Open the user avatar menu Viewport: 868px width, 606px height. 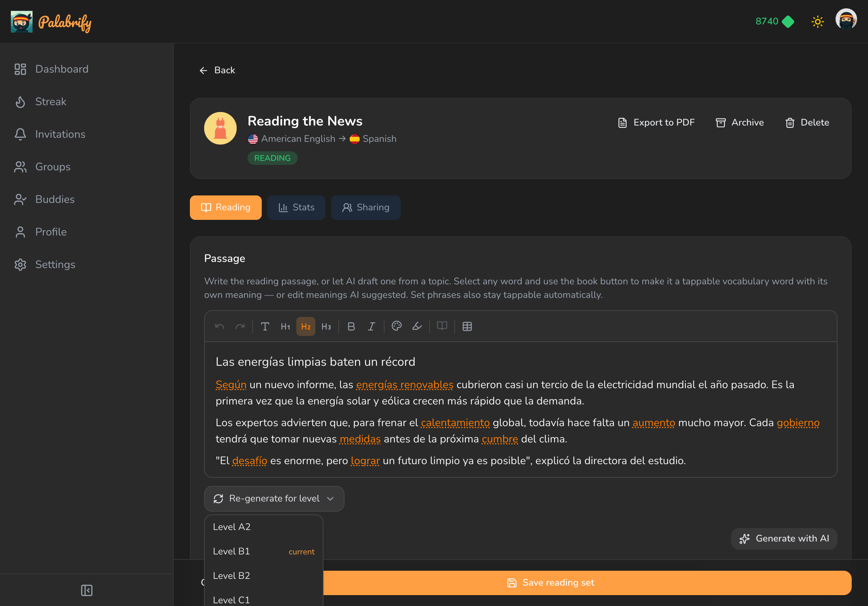coord(846,19)
